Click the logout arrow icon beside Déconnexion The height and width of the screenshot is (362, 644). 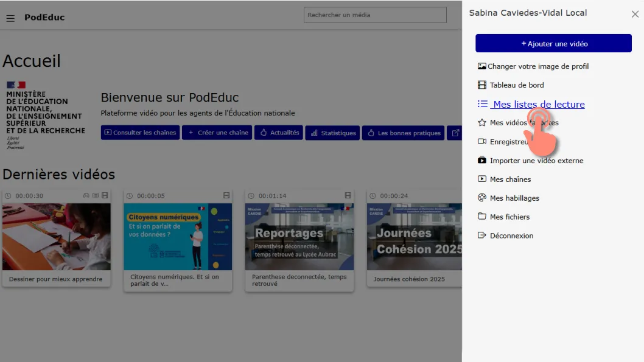[x=481, y=235]
